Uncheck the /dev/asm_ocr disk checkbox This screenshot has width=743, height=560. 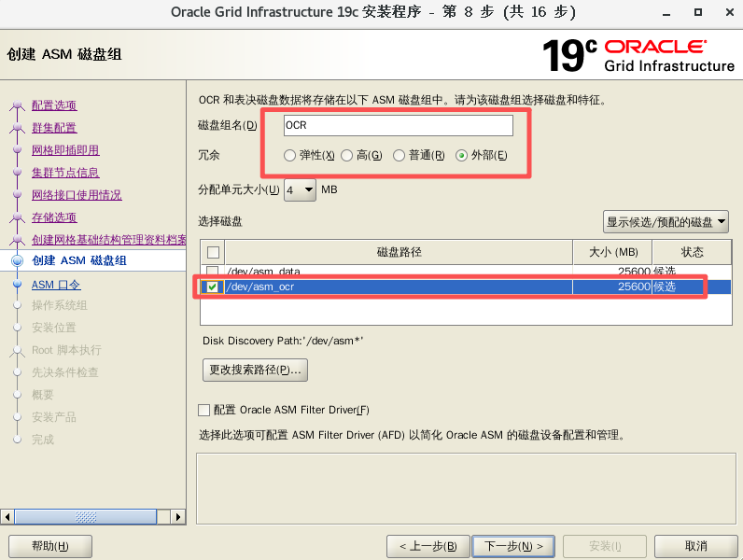(212, 287)
